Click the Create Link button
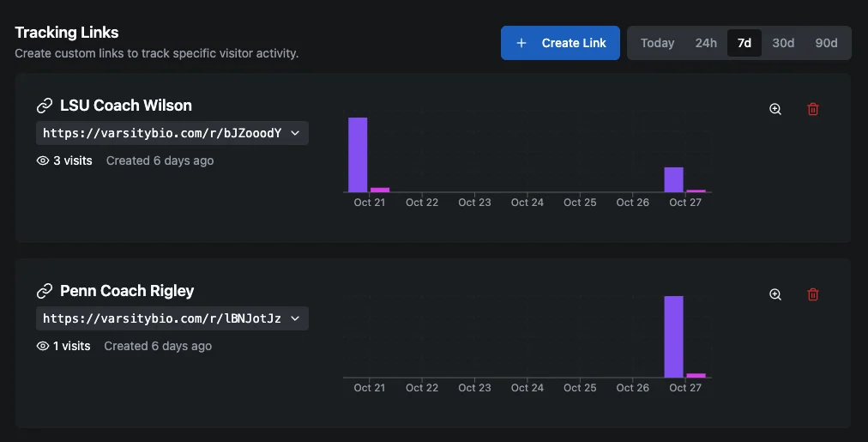The image size is (868, 442). coord(560,43)
